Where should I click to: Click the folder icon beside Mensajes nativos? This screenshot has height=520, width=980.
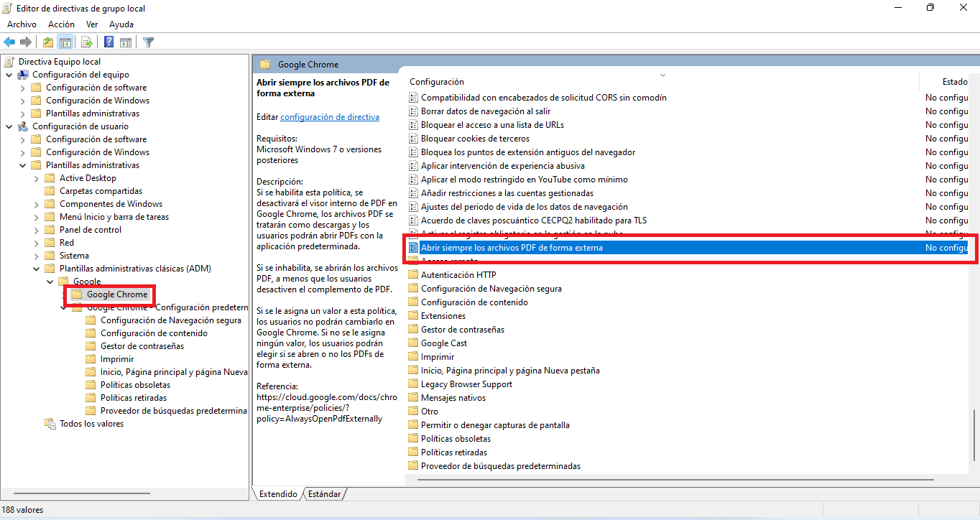[413, 398]
